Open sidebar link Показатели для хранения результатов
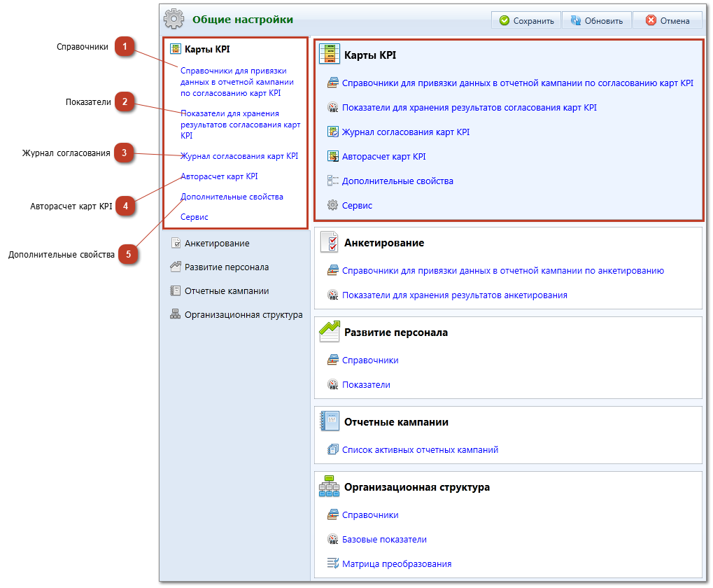This screenshot has height=588, width=713. pyautogui.click(x=240, y=125)
